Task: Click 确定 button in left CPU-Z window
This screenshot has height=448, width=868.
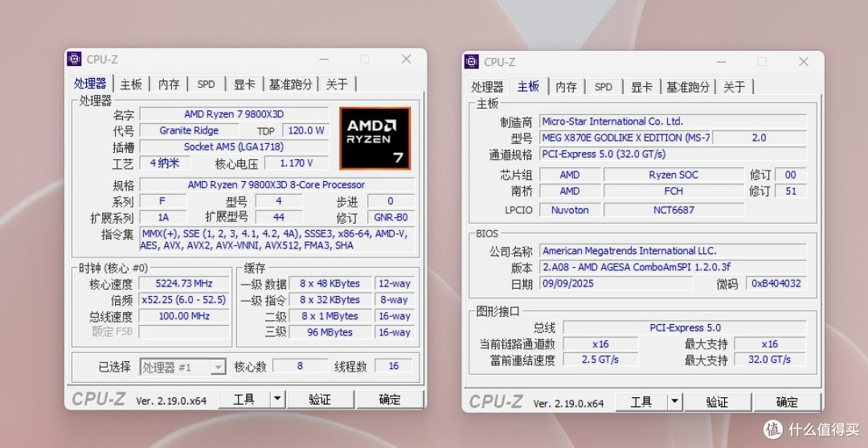Action: pos(390,399)
